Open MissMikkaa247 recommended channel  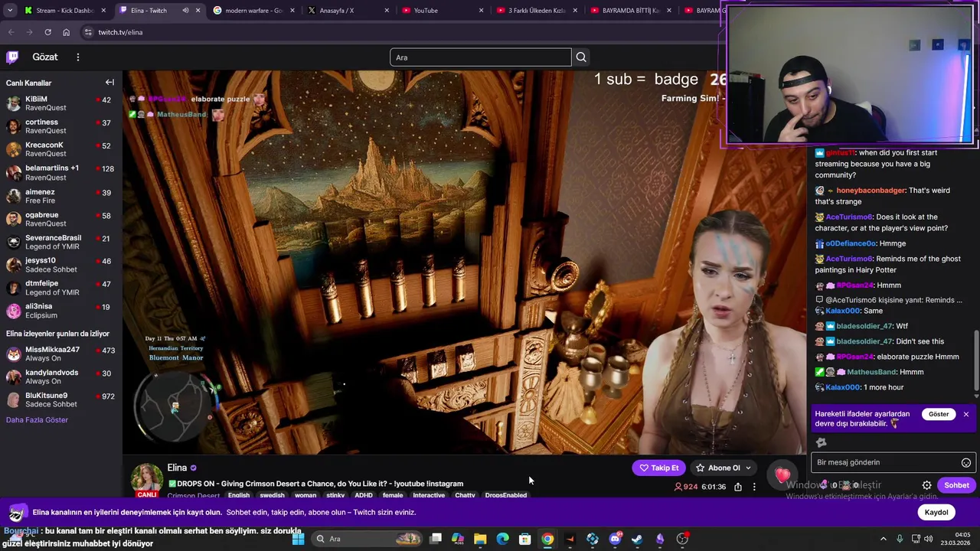coord(60,354)
